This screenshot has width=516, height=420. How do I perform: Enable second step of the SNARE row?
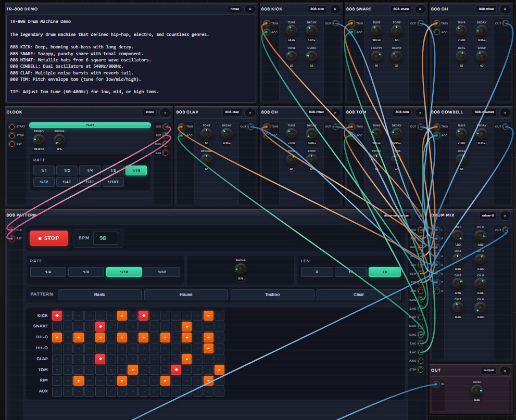click(x=68, y=326)
